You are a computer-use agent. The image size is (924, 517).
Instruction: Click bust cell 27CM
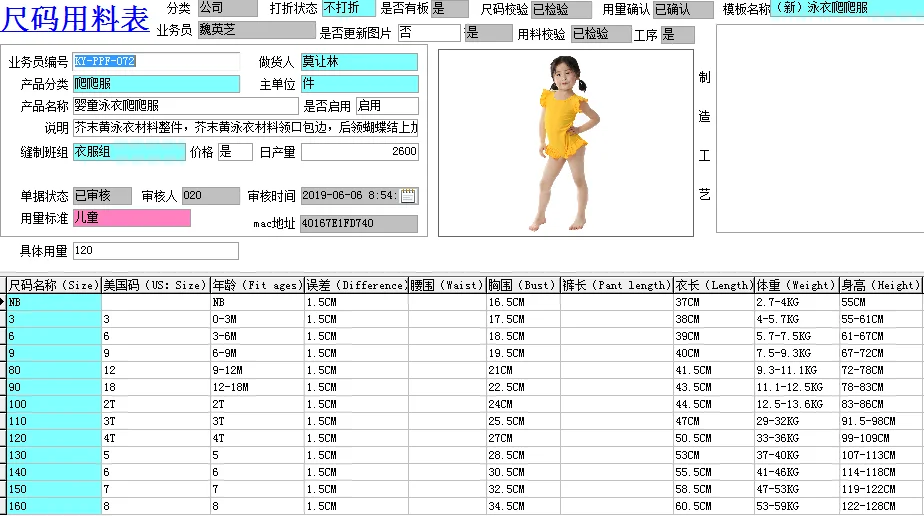[523, 439]
